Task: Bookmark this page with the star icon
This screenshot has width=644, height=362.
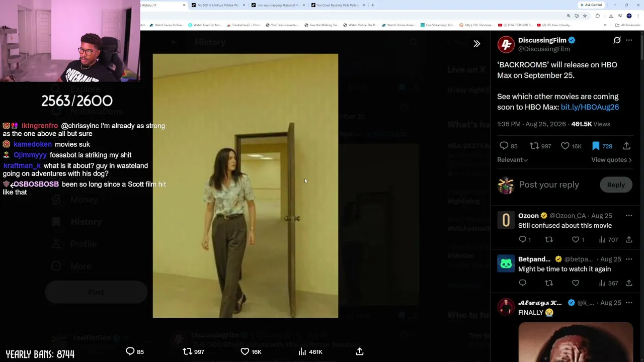Action: click(585, 16)
